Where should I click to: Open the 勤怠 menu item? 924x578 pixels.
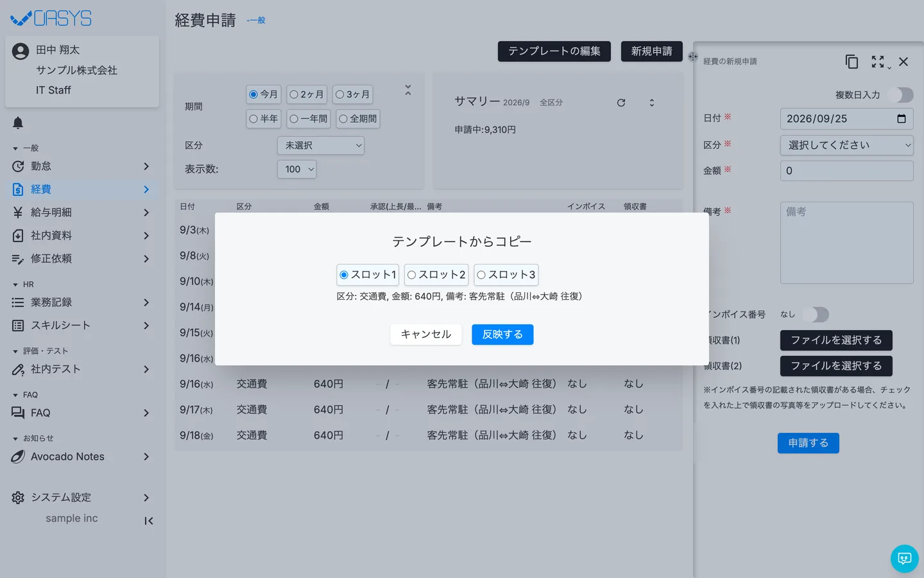(81, 166)
